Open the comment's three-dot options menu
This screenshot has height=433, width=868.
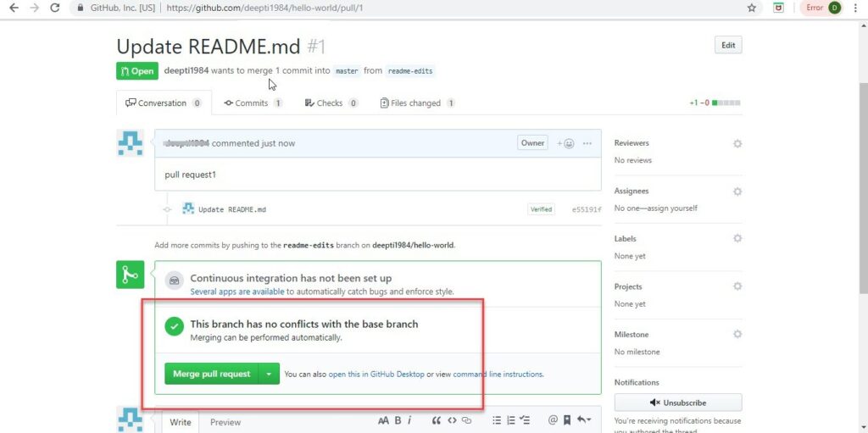coord(587,143)
